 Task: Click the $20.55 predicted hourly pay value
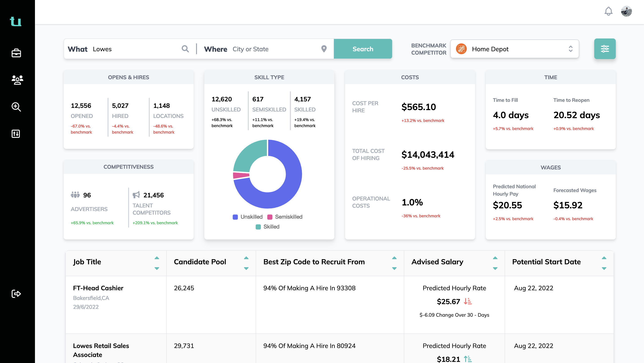[x=507, y=205]
